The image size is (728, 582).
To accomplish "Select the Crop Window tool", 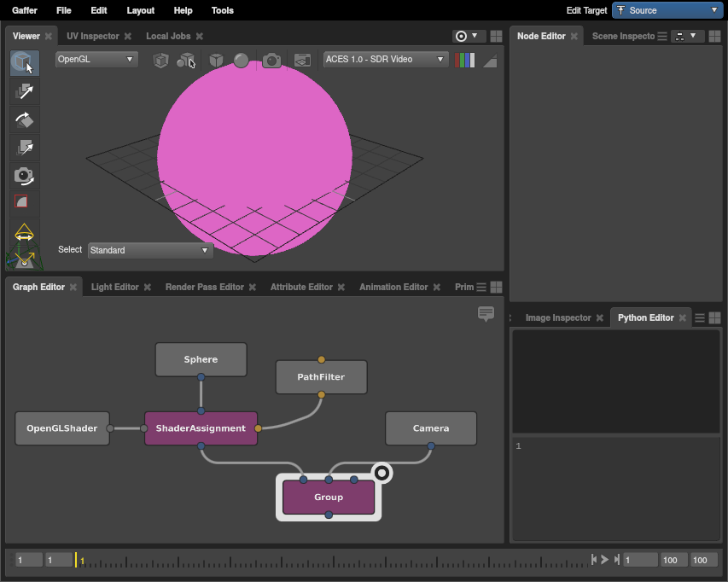I will point(24,203).
